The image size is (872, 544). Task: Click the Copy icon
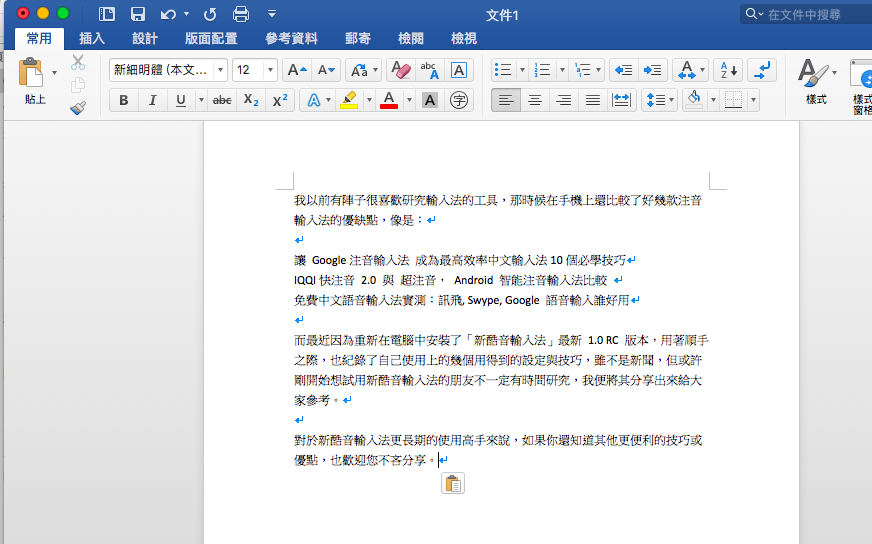click(x=78, y=85)
